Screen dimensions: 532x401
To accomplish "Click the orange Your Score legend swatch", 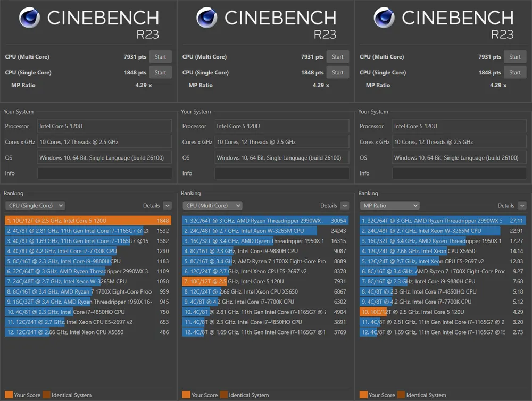I will click(x=9, y=395).
